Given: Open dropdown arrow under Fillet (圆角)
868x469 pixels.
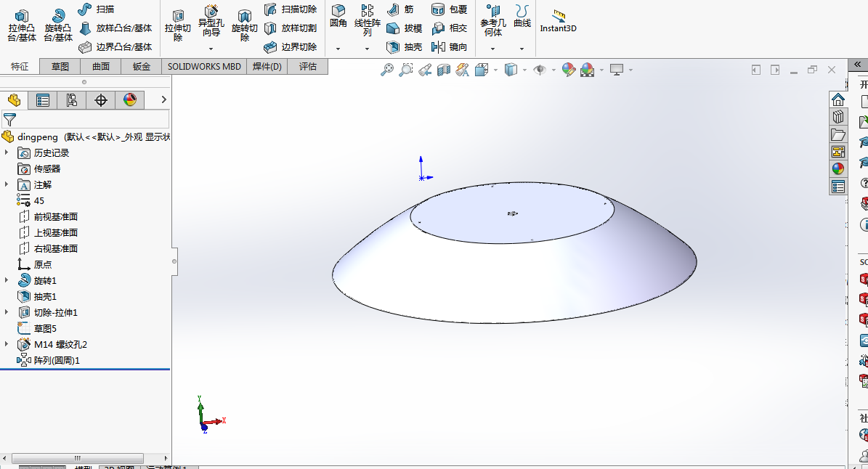Looking at the screenshot, I should (338, 49).
